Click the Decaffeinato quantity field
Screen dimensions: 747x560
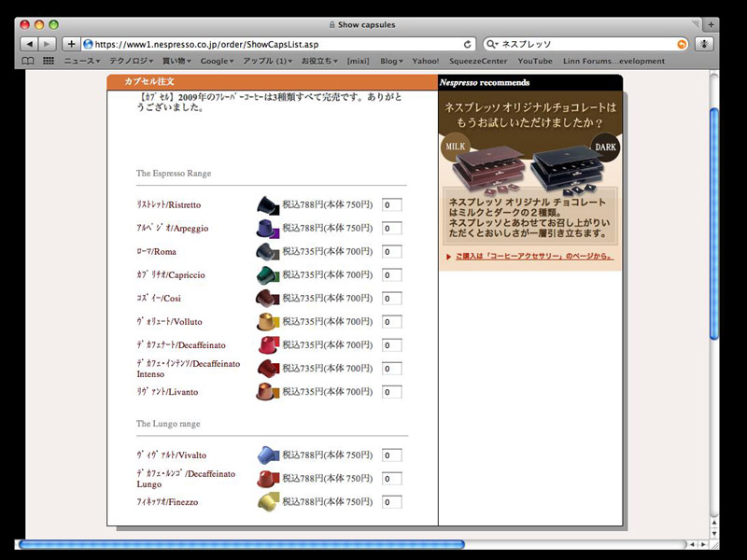[391, 344]
